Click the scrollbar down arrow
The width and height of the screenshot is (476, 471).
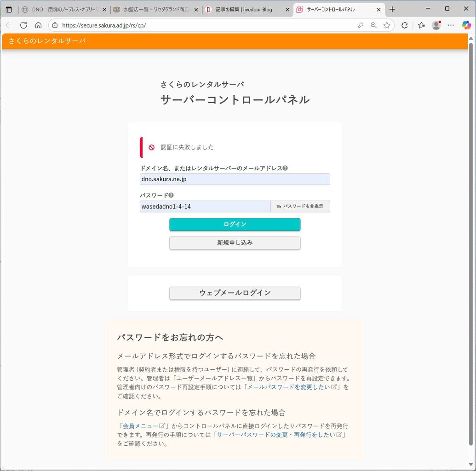(471, 465)
